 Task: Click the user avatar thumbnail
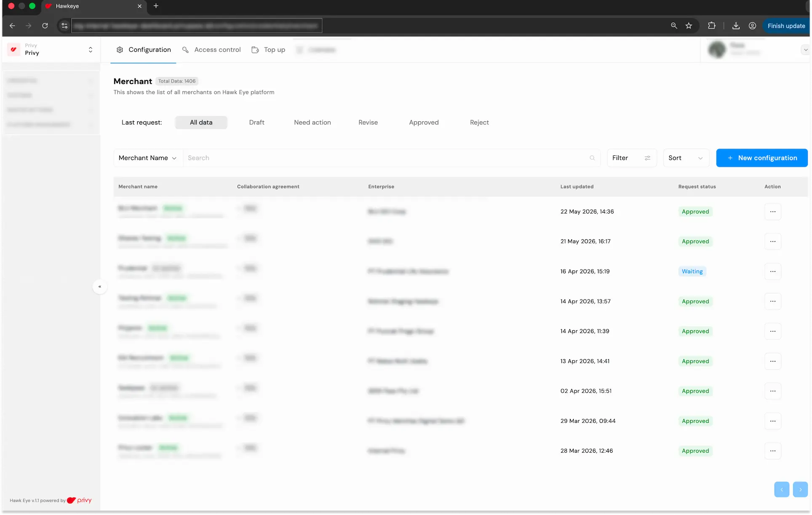tap(717, 50)
